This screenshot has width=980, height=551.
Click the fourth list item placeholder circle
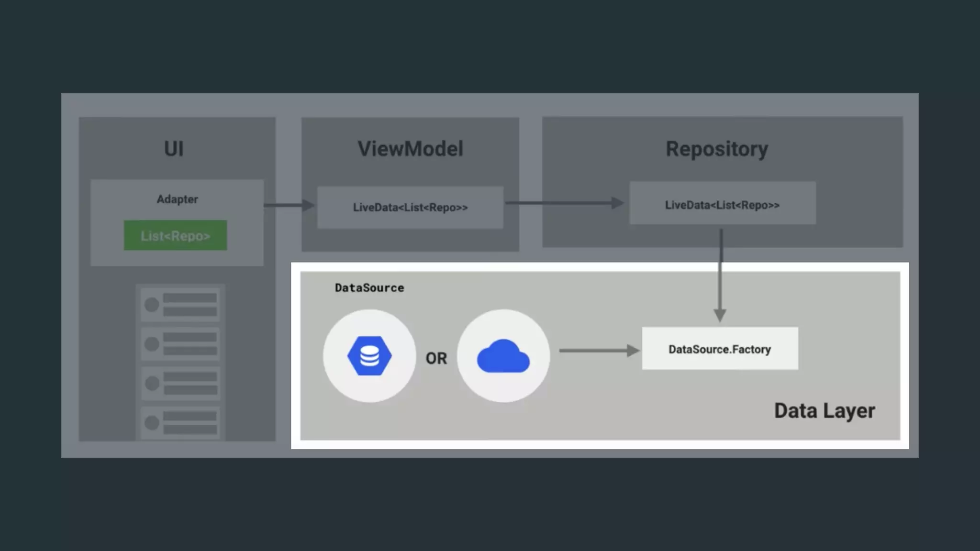click(152, 422)
